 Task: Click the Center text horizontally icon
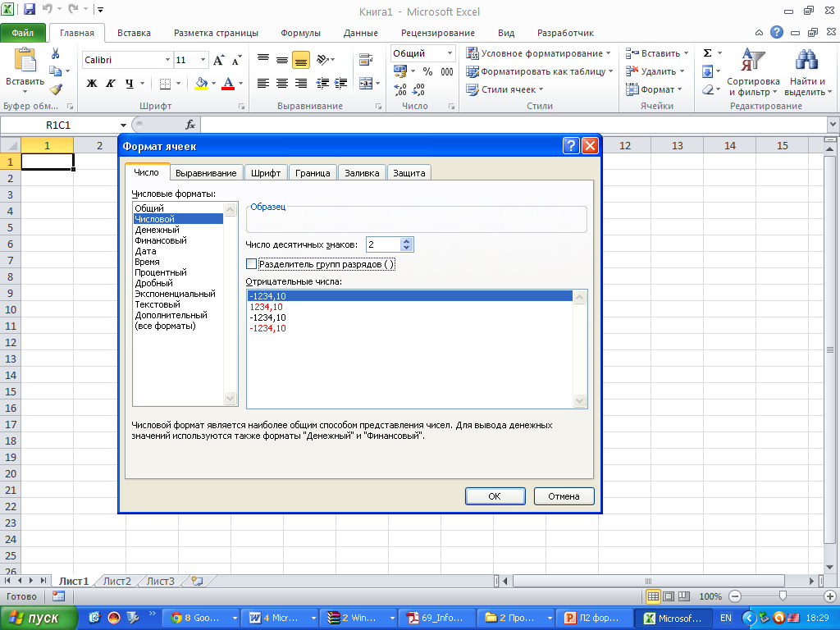click(x=282, y=83)
